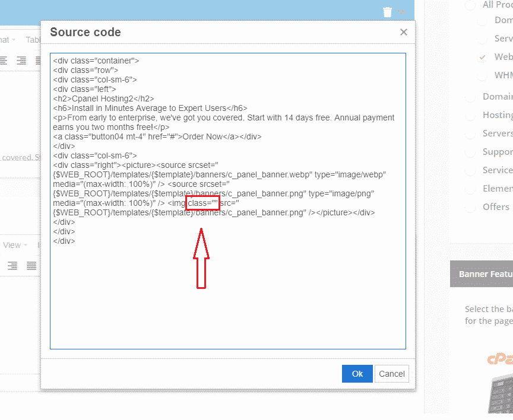513x420 pixels.
Task: Open the Table menu in editor
Action: [33, 40]
